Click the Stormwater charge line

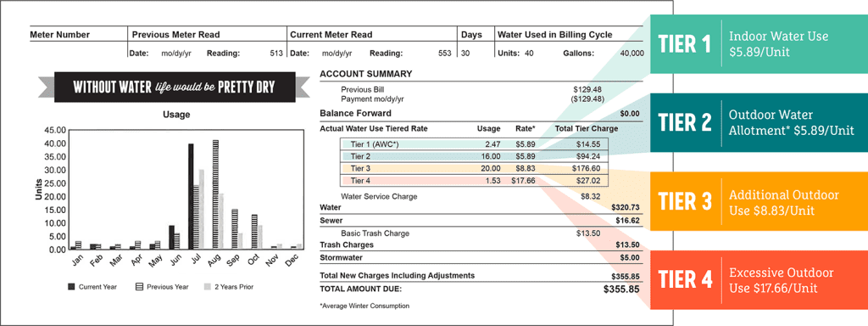tap(480, 258)
